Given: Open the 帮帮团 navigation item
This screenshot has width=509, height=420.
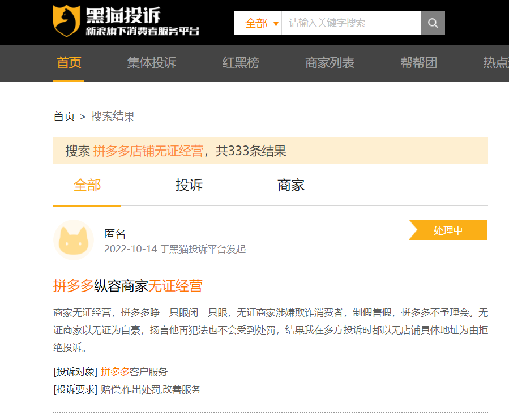Looking at the screenshot, I should click(418, 63).
